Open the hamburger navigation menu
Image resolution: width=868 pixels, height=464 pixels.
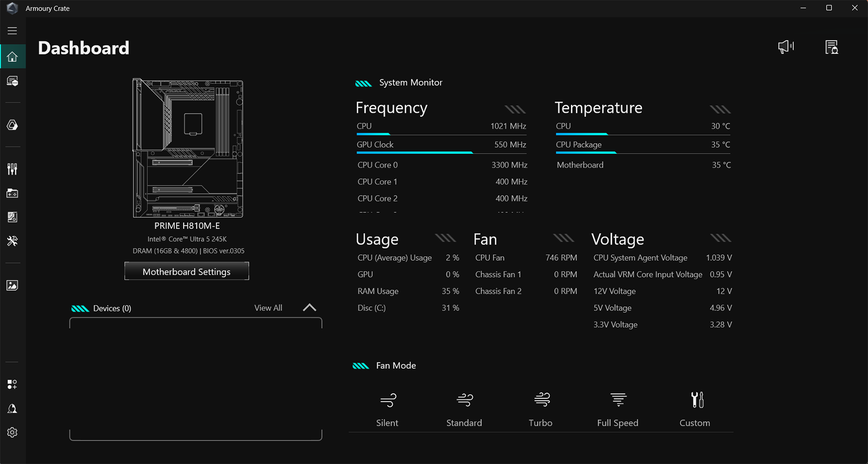click(12, 31)
